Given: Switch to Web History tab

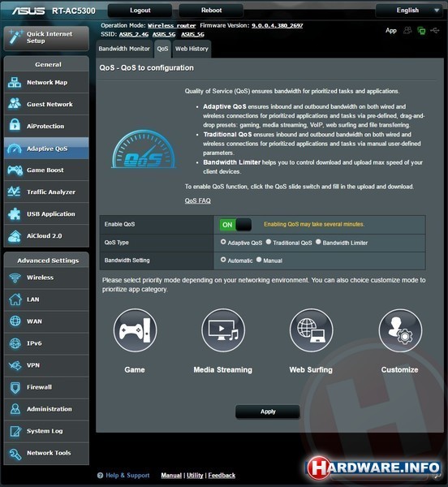Looking at the screenshot, I should pos(192,49).
